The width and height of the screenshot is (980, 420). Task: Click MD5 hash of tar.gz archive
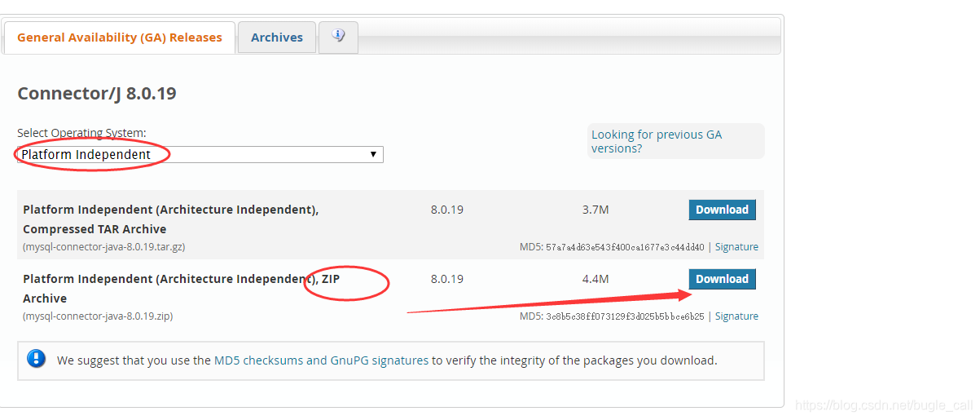coord(625,246)
